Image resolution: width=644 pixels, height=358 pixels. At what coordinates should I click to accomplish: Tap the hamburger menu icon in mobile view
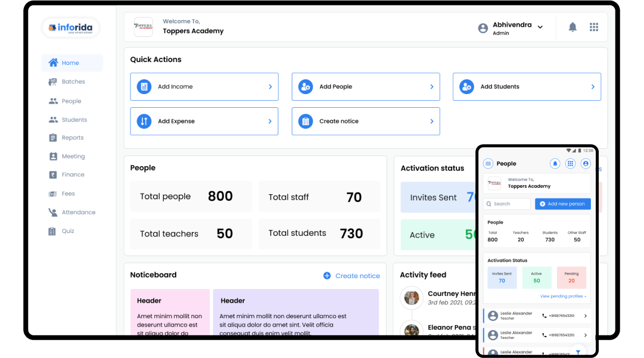point(488,163)
